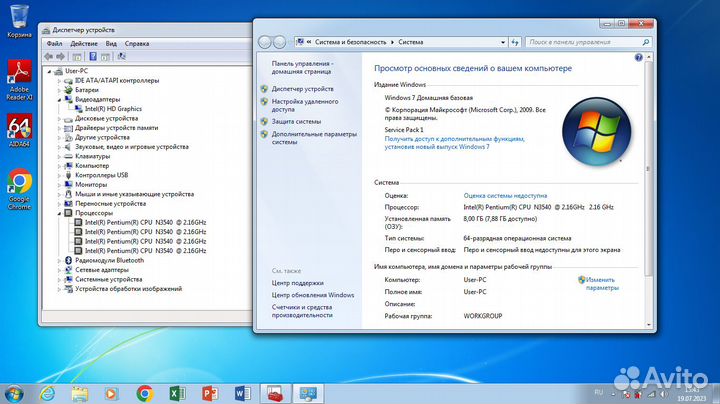Open address bar history dropdown arrow

pos(503,42)
